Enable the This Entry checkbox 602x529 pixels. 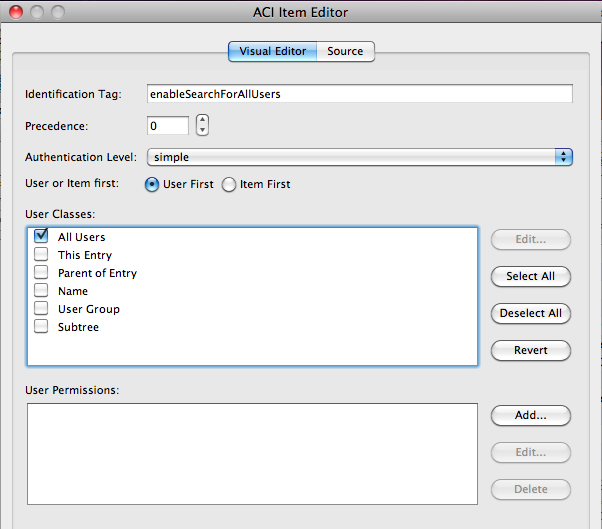[x=41, y=255]
